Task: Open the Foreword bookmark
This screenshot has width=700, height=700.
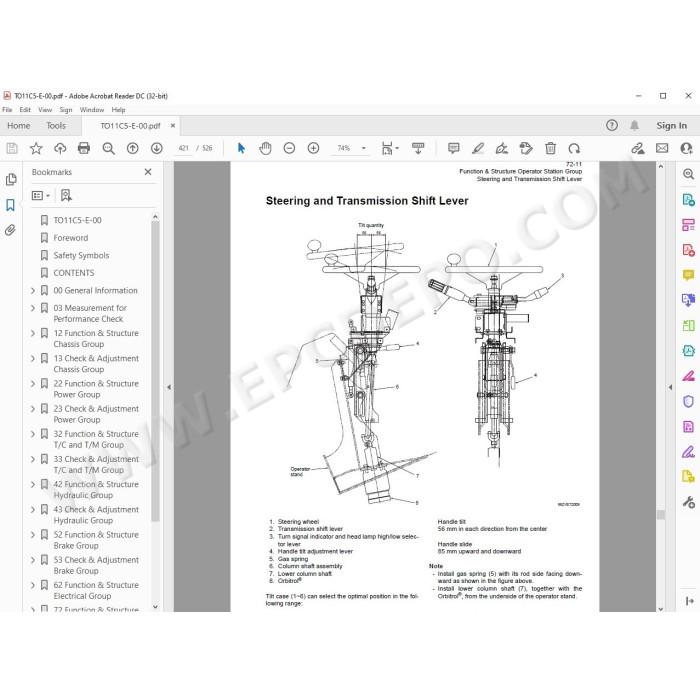Action: click(x=71, y=238)
